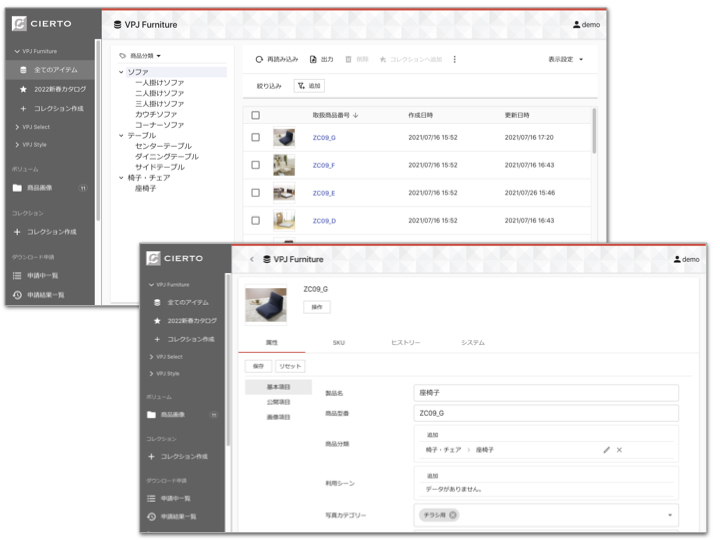Image resolution: width=720 pixels, height=540 pixels.
Task: Switch to the SKU tab
Action: pos(338,343)
